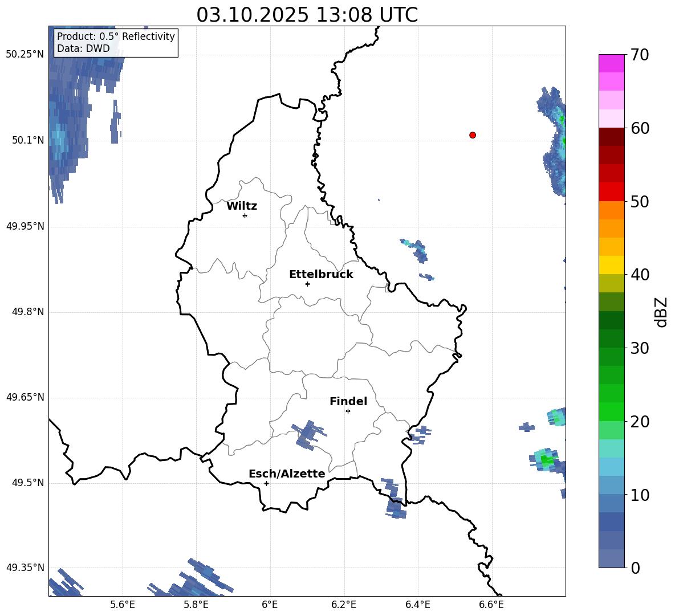Click the 6.6°E longitude label
The height and width of the screenshot is (616, 675).
(x=491, y=605)
